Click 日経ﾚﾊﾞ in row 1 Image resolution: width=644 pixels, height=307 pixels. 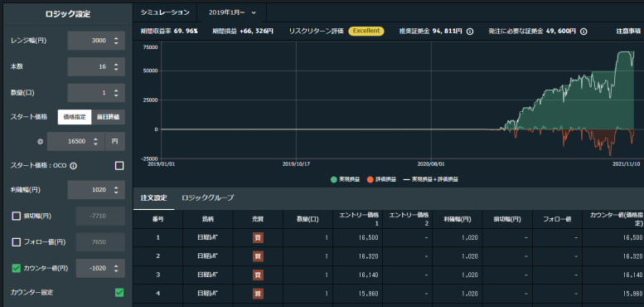click(x=208, y=237)
